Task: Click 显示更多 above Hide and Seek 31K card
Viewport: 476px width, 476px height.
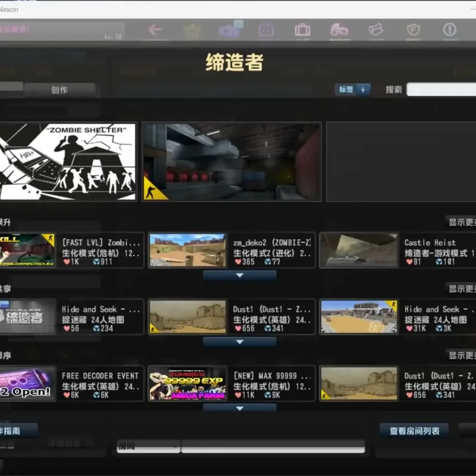Action: [x=461, y=289]
